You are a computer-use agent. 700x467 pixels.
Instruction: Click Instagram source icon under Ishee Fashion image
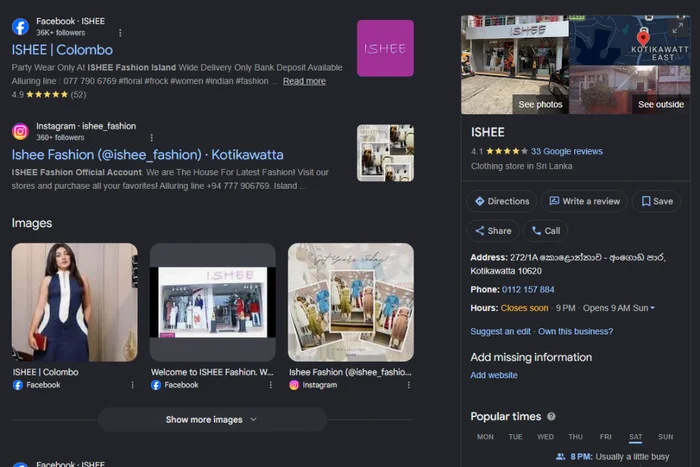coord(294,385)
